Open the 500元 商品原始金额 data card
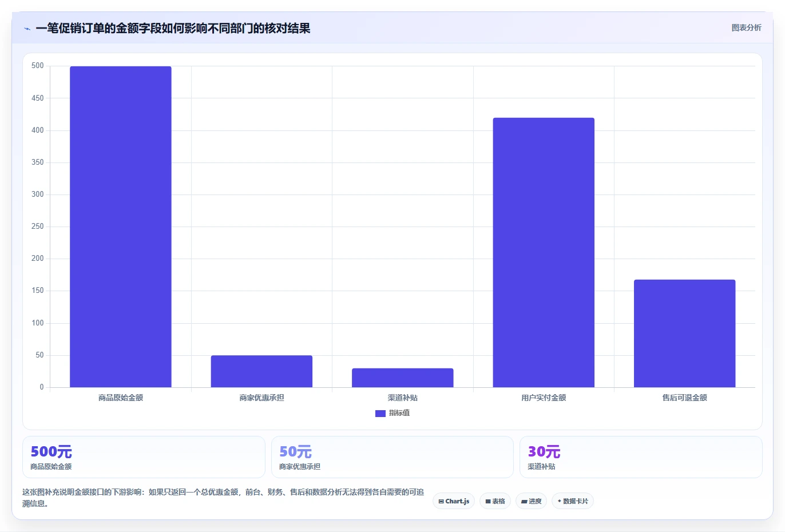Viewport: 785px width, 532px height. (x=144, y=457)
